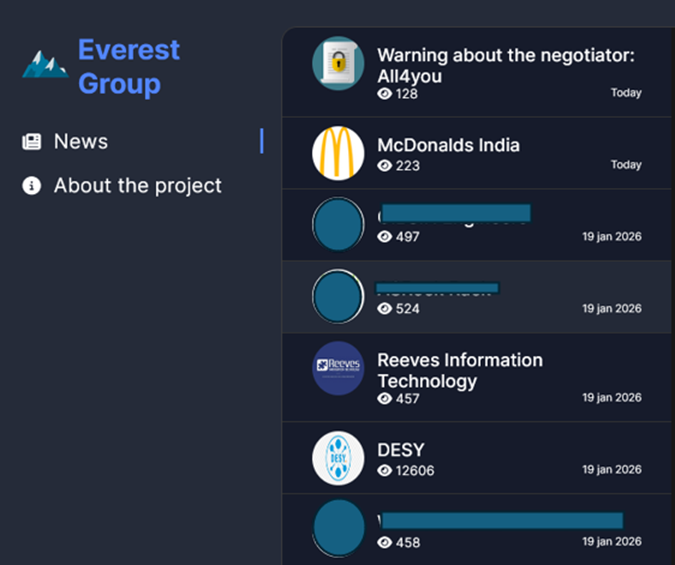Click the eye icon beside 223 views
Image resolution: width=675 pixels, height=565 pixels.
tap(385, 166)
